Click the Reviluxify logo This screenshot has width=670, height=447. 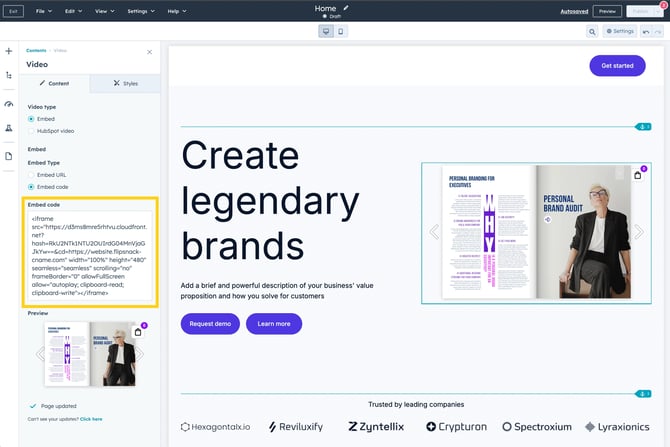[x=296, y=427]
